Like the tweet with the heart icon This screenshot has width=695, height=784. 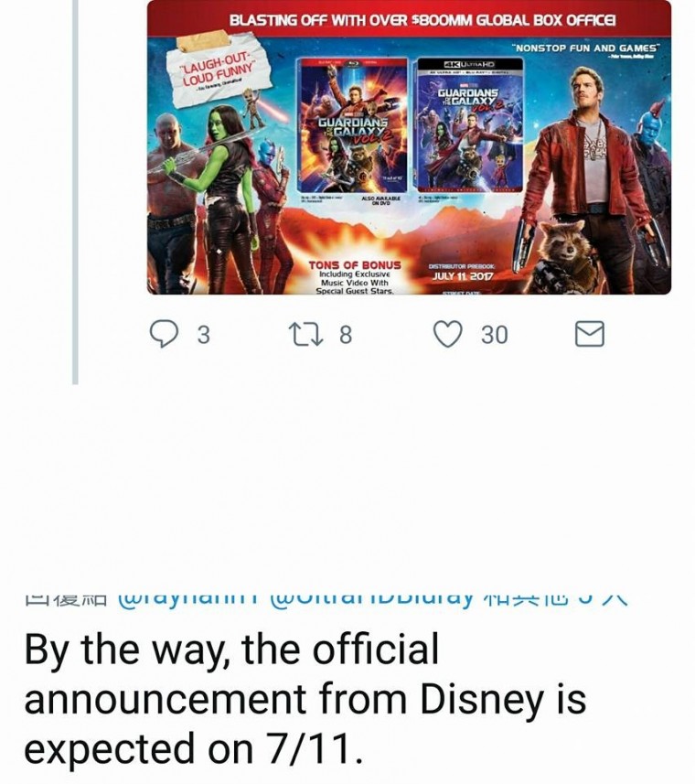[447, 334]
